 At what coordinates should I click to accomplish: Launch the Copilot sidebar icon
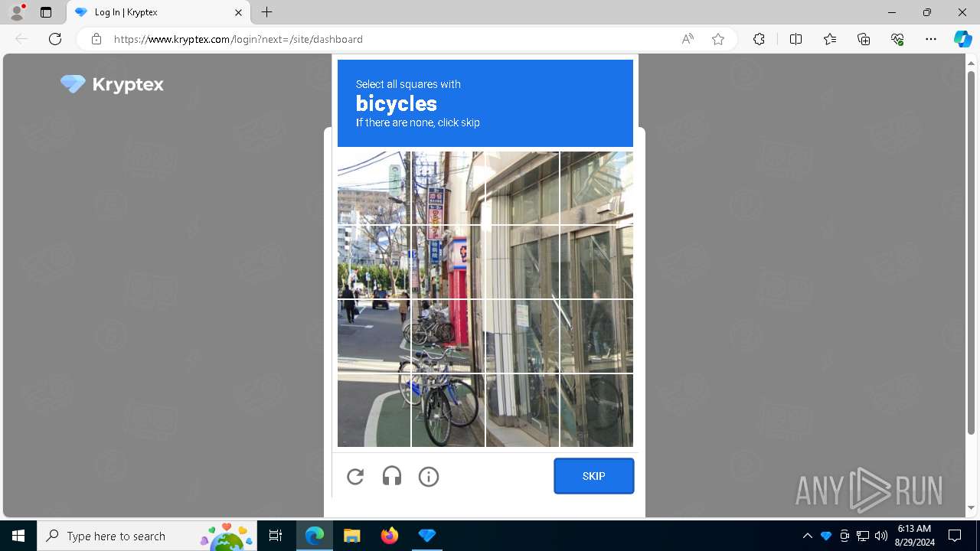pos(962,39)
